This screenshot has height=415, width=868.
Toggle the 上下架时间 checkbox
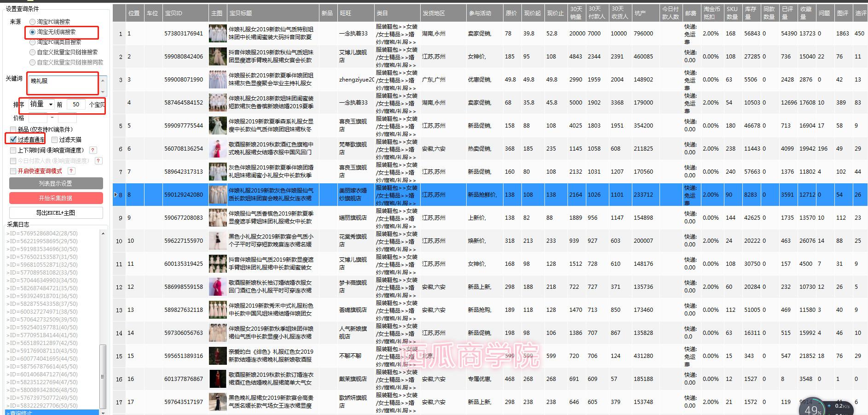13,150
